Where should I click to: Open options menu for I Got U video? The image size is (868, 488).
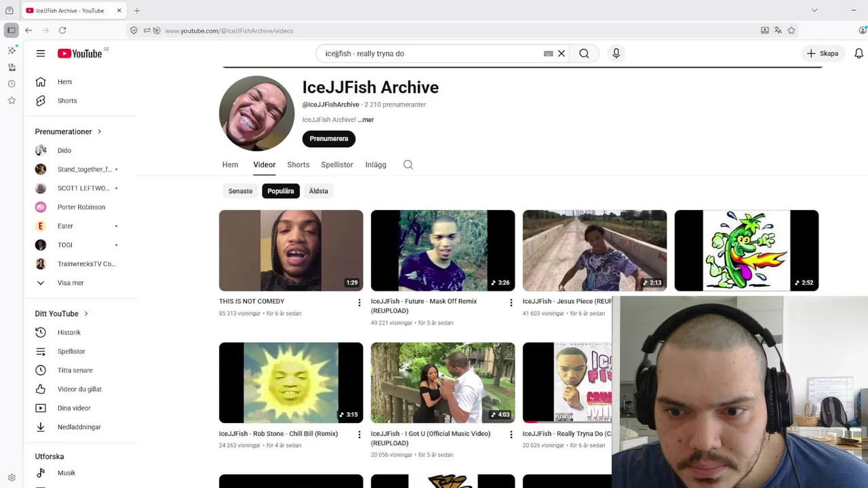tap(511, 435)
